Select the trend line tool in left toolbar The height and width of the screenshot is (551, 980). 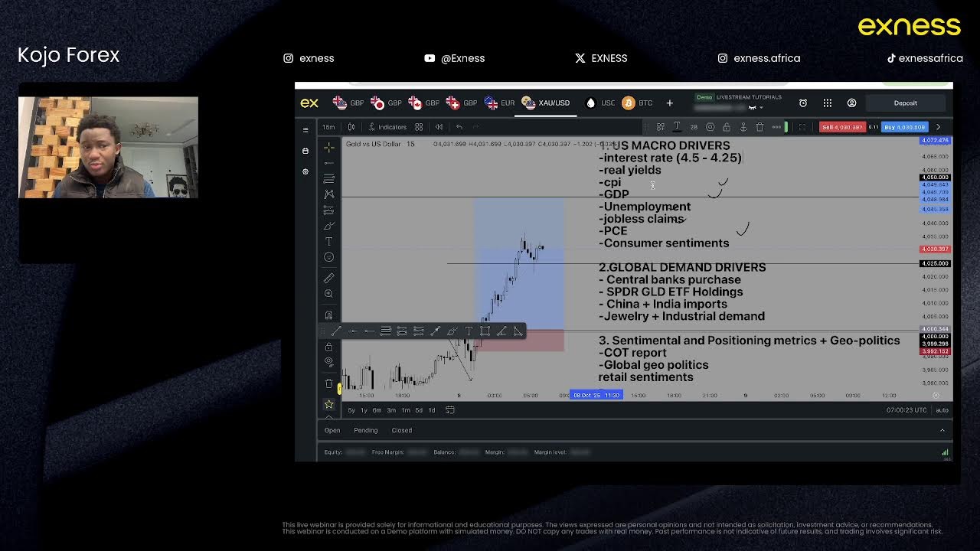pos(329,162)
